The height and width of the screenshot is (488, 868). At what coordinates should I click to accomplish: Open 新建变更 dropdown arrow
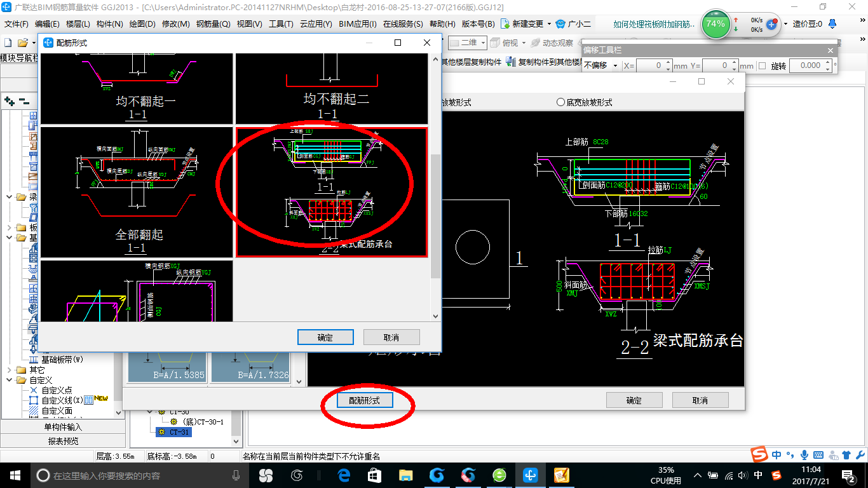[x=548, y=24]
